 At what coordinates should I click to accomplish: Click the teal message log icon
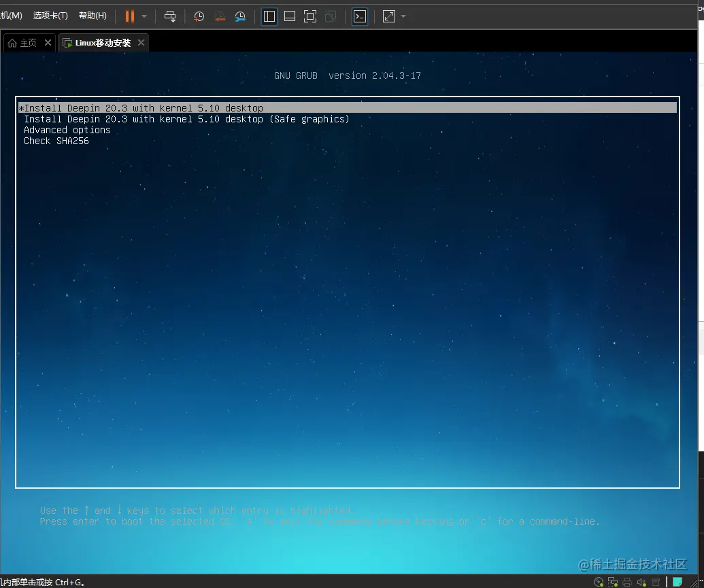pos(677,582)
